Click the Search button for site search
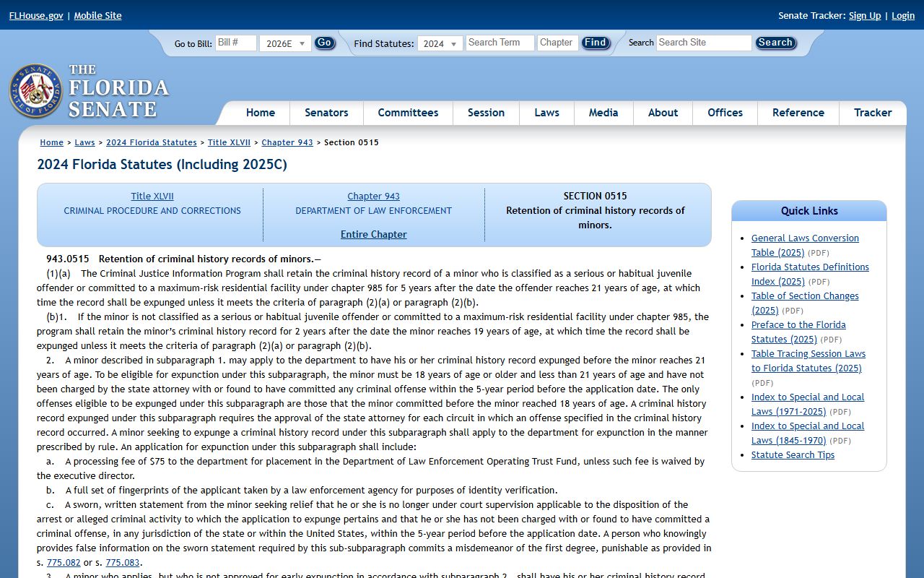The height and width of the screenshot is (578, 924). [x=775, y=43]
